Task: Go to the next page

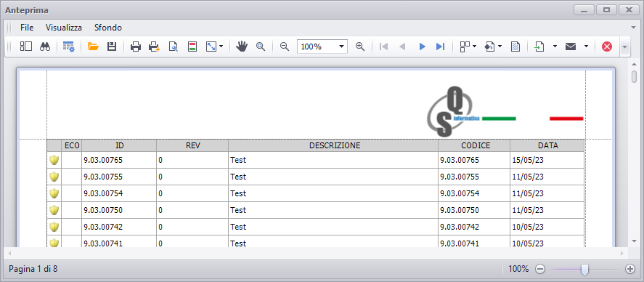Action: pyautogui.click(x=422, y=47)
